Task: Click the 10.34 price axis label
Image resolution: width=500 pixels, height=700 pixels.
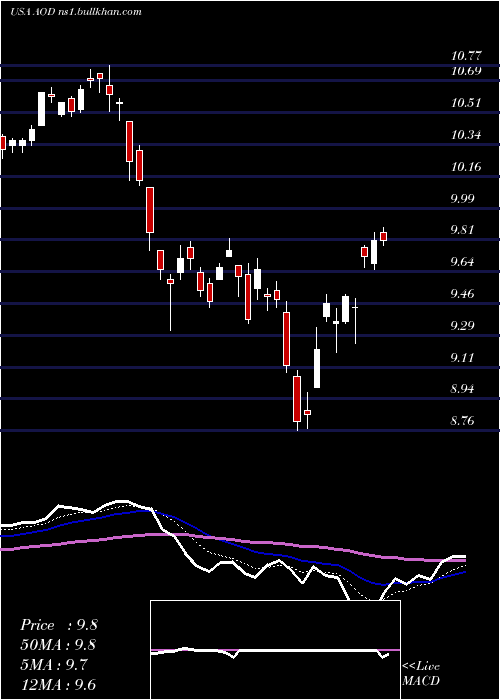Action: [x=466, y=135]
